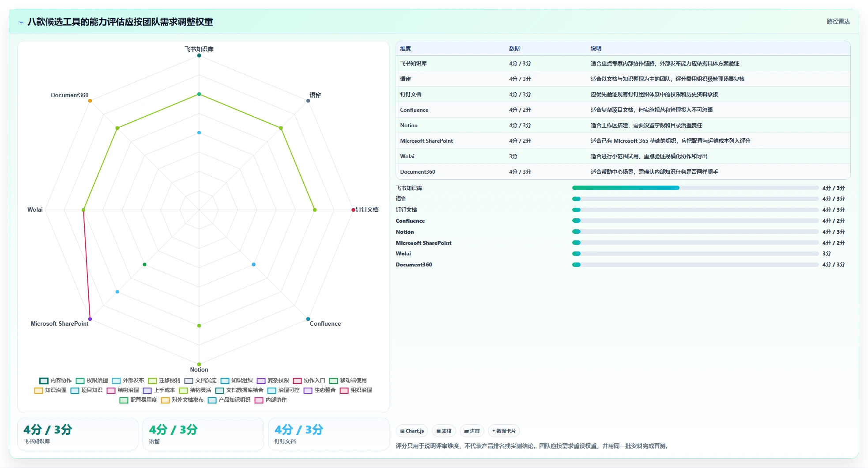Open the 钉钉文档 score card

pos(329,434)
